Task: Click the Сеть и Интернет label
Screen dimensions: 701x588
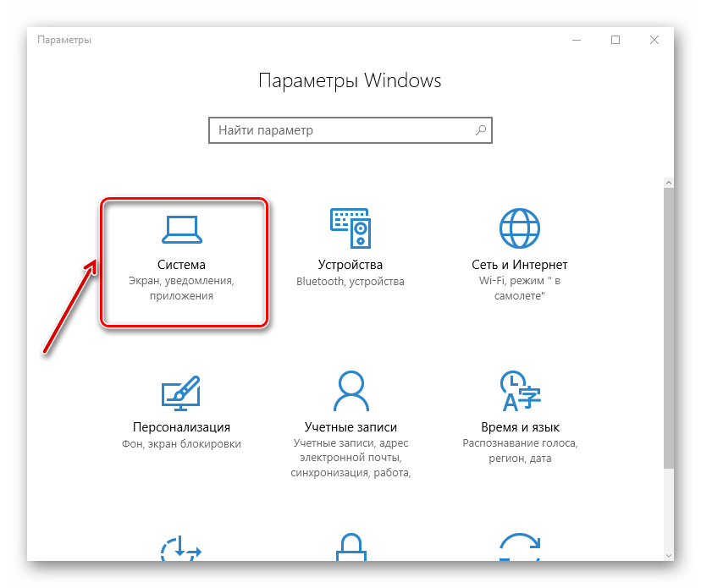Action: (x=519, y=265)
